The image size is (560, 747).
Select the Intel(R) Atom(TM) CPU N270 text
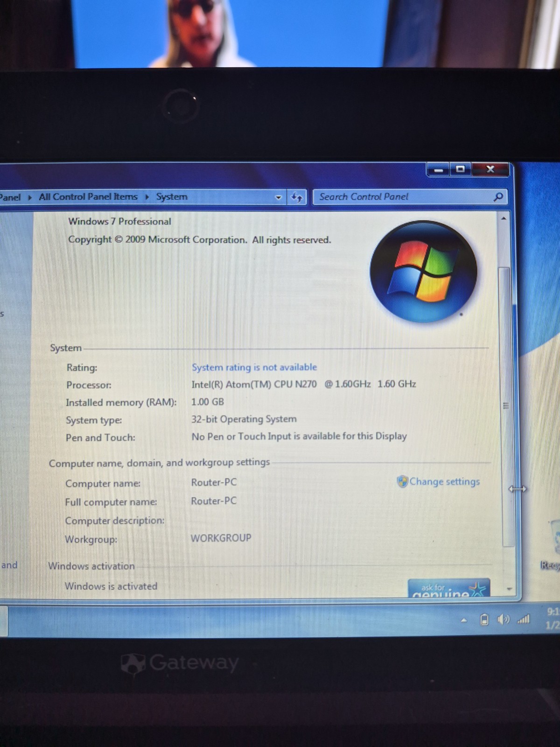click(x=254, y=384)
